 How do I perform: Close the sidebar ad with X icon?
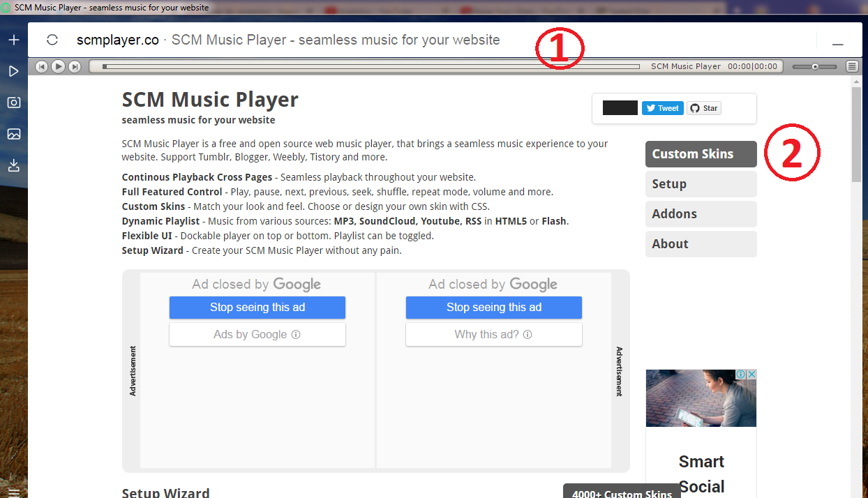point(752,375)
